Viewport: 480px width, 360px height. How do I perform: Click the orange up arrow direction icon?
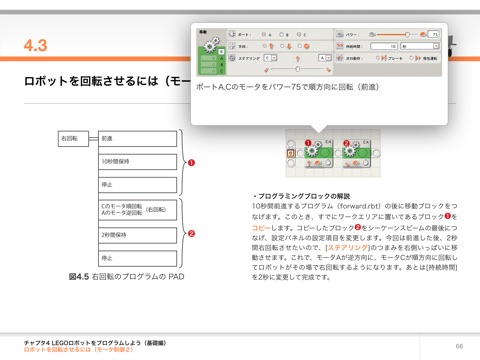(x=271, y=46)
